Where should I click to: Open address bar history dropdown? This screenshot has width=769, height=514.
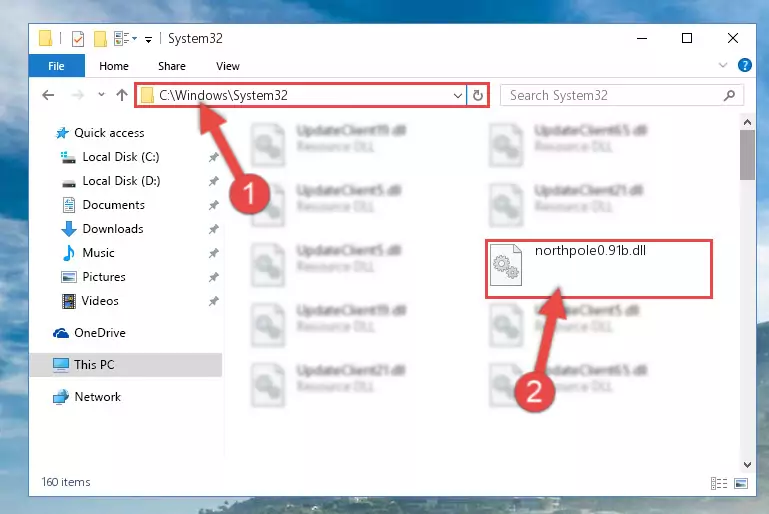coord(457,95)
